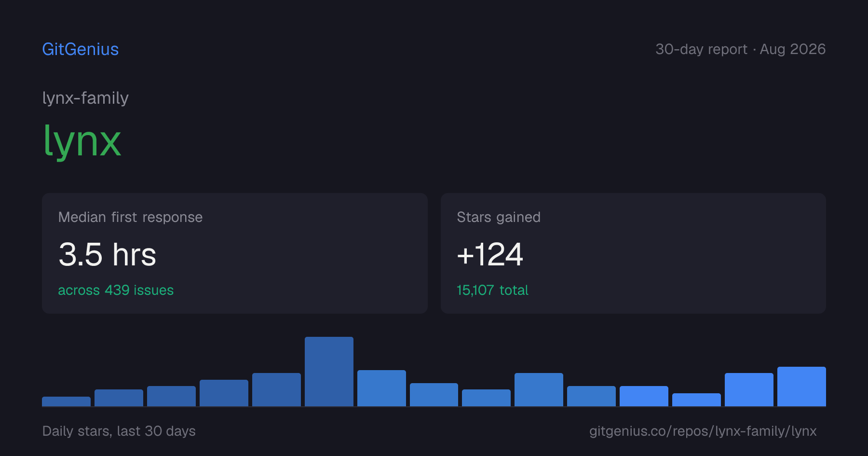Click the "Daily stars, last 30 days" caption

point(119,431)
